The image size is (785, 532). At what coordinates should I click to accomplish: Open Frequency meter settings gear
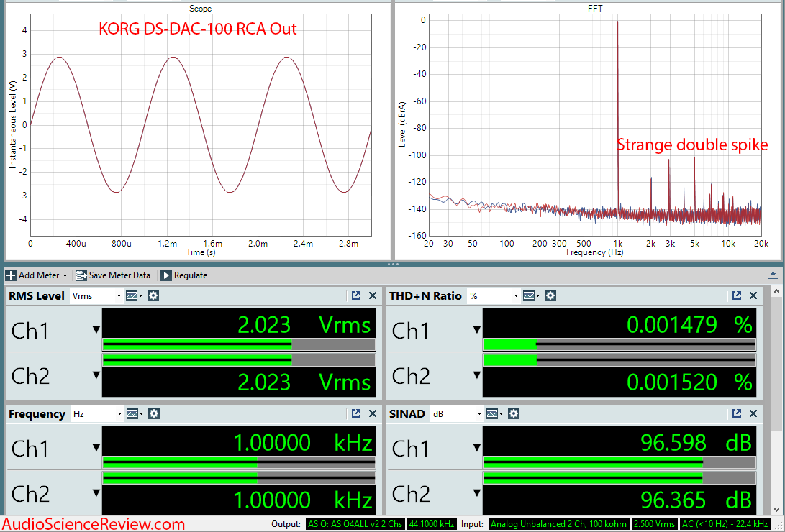(x=154, y=413)
